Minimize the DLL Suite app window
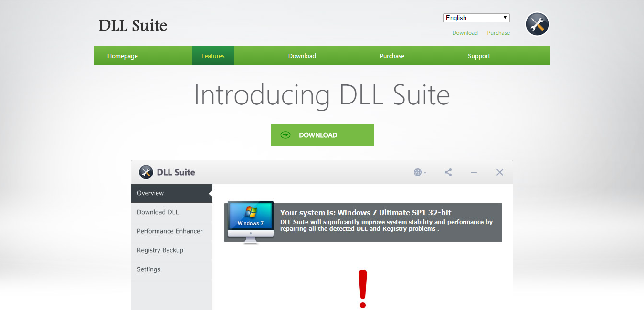 (x=474, y=172)
